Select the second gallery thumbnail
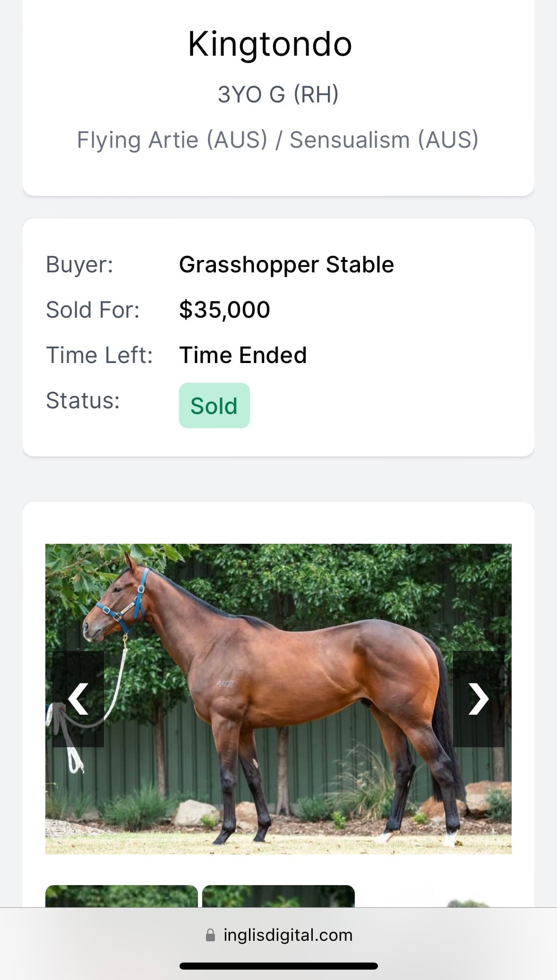 278,896
